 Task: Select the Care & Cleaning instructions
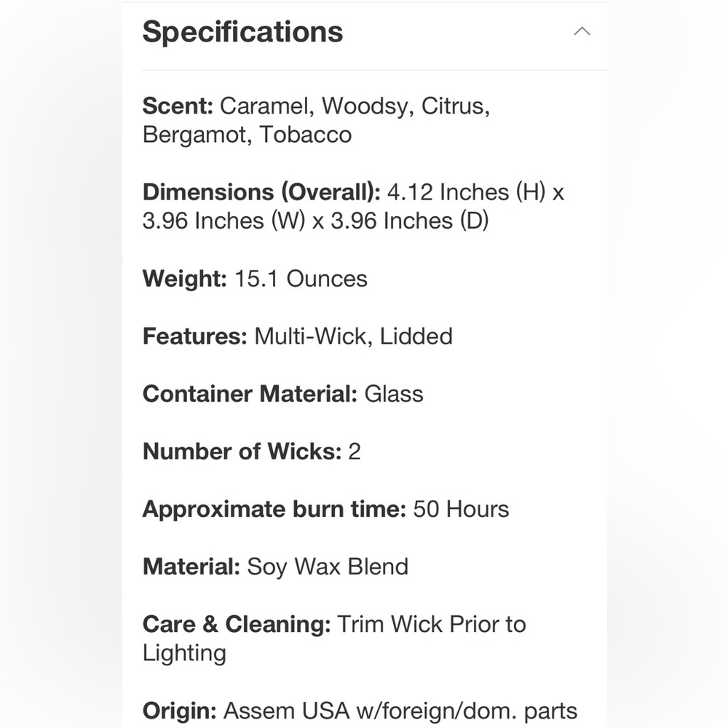[334, 638]
